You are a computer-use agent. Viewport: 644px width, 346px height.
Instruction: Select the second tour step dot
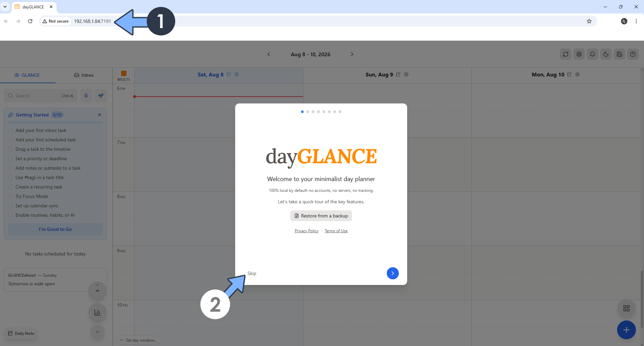point(308,112)
